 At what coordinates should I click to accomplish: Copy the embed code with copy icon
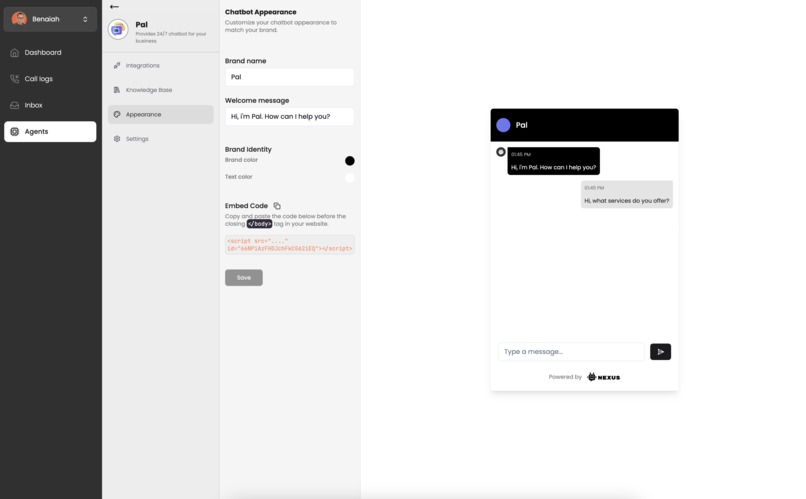click(277, 206)
